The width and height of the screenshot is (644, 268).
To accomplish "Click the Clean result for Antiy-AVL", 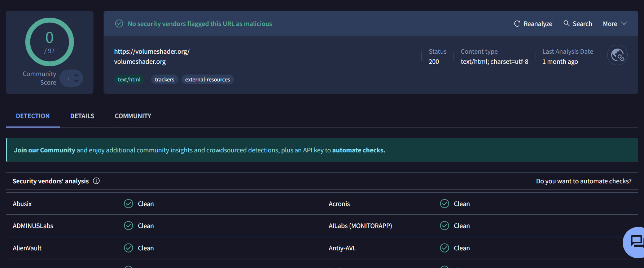I will (462, 248).
